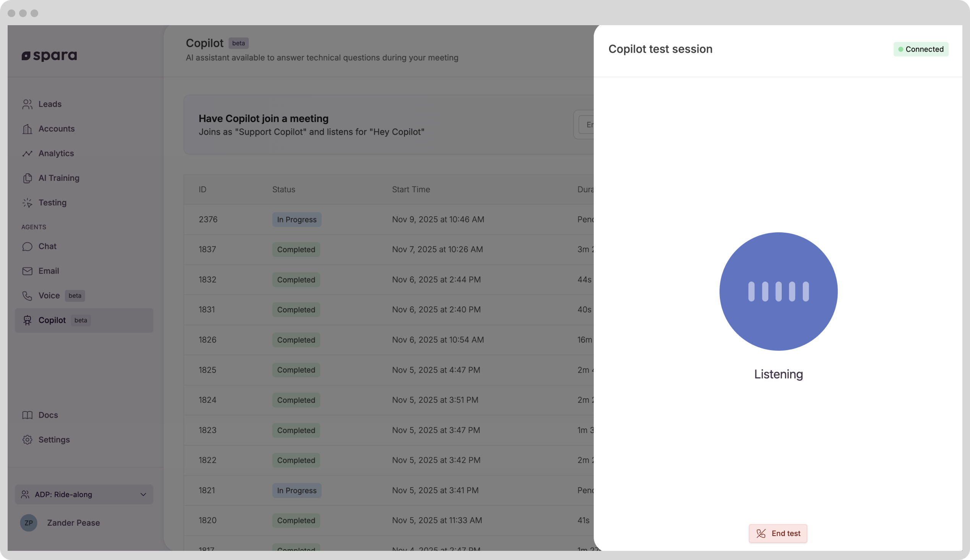The height and width of the screenshot is (560, 970).
Task: Click the AI Training documents icon
Action: [27, 178]
